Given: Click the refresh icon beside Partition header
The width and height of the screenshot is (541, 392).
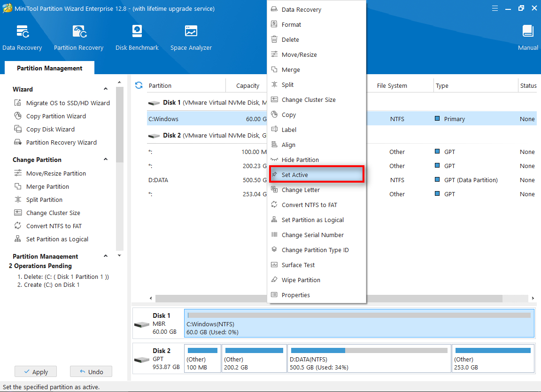Looking at the screenshot, I should 139,85.
